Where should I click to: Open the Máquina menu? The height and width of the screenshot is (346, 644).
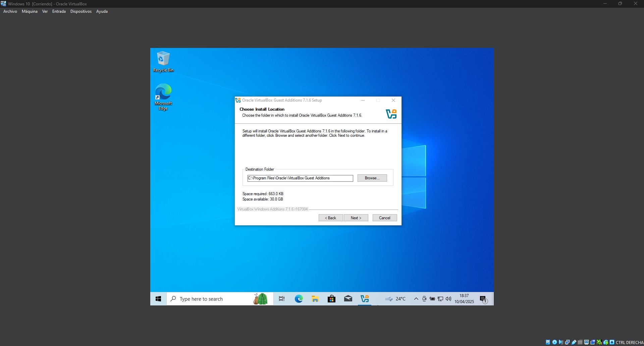[x=30, y=11]
